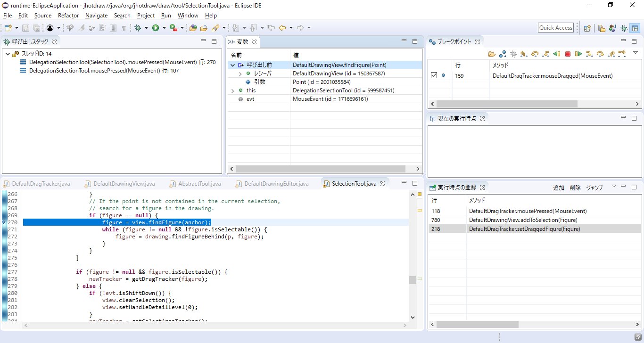Click the step-over arrow in breakpoint panel
The width and height of the screenshot is (644, 343).
600,54
